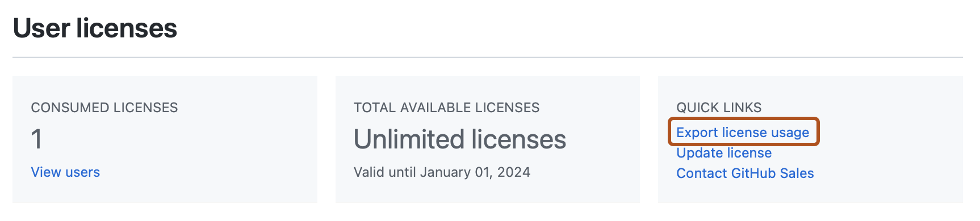
Task: Click View users under consumed licenses
Action: pyautogui.click(x=65, y=172)
